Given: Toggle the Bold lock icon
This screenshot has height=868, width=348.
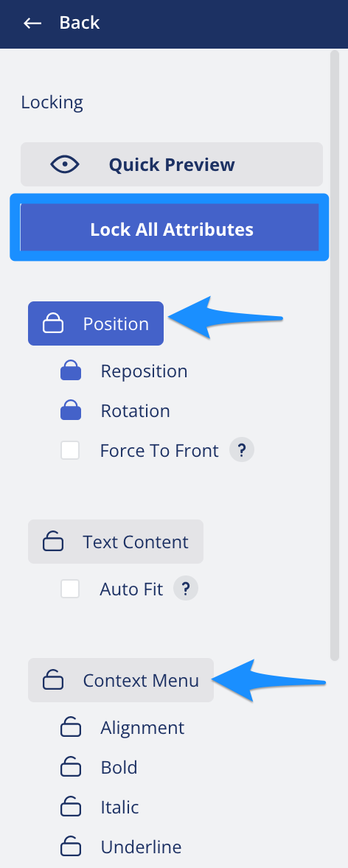Looking at the screenshot, I should pos(71,767).
